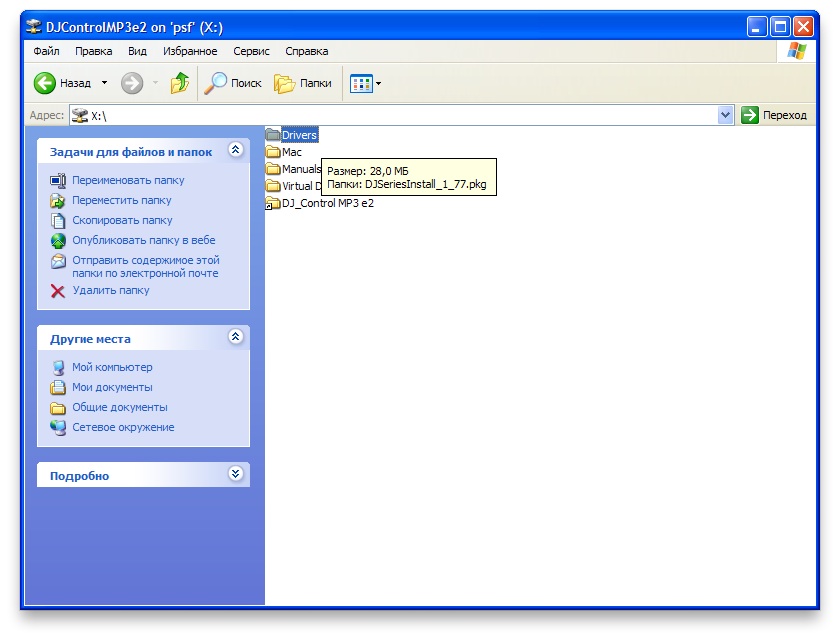Click Отправить содержимое этой папки по электронной почте
This screenshot has width=840, height=640.
[146, 266]
